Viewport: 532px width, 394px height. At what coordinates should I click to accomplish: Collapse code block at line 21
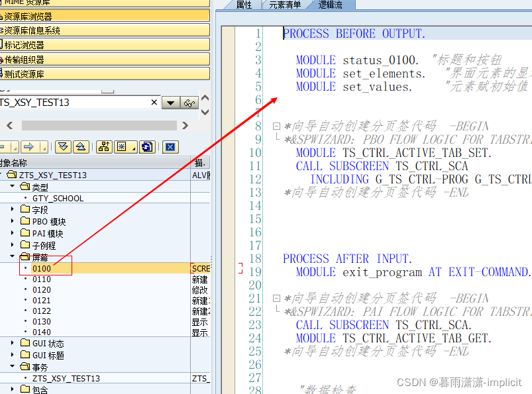[x=276, y=299]
